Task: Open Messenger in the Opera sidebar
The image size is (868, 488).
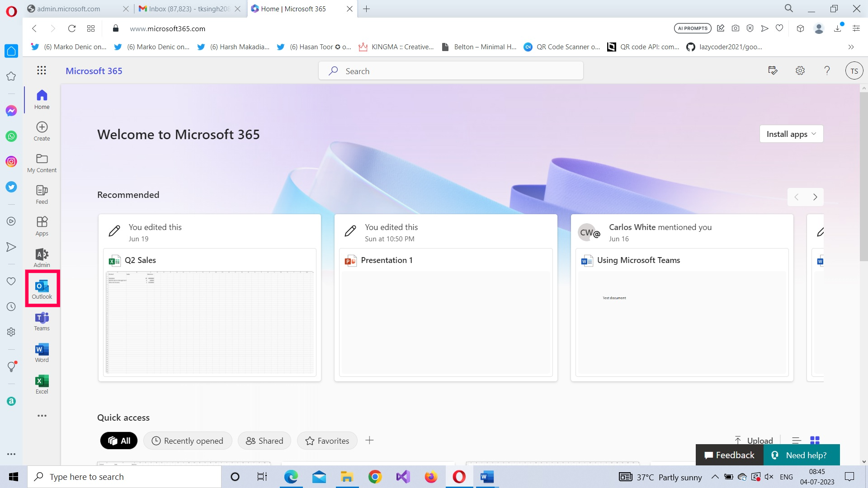Action: coord(11,111)
